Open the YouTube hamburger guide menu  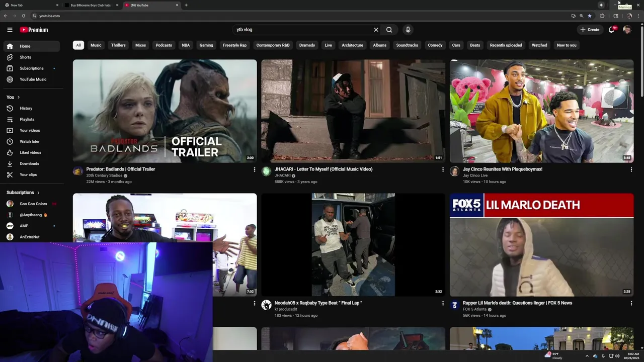click(x=10, y=30)
